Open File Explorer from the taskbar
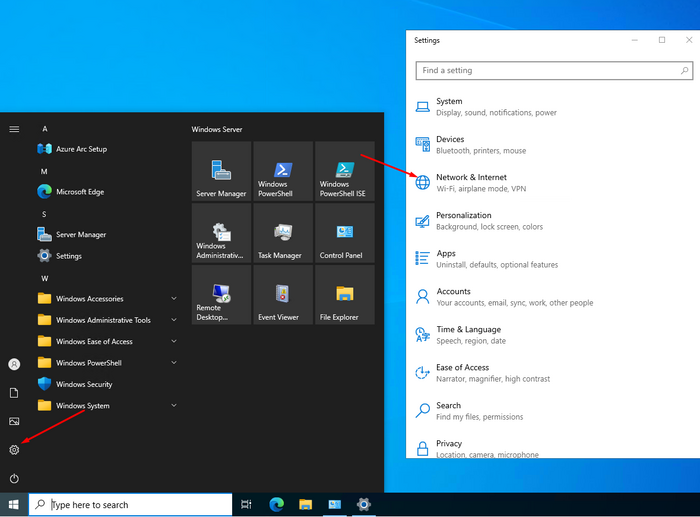This screenshot has height=517, width=700. click(305, 504)
